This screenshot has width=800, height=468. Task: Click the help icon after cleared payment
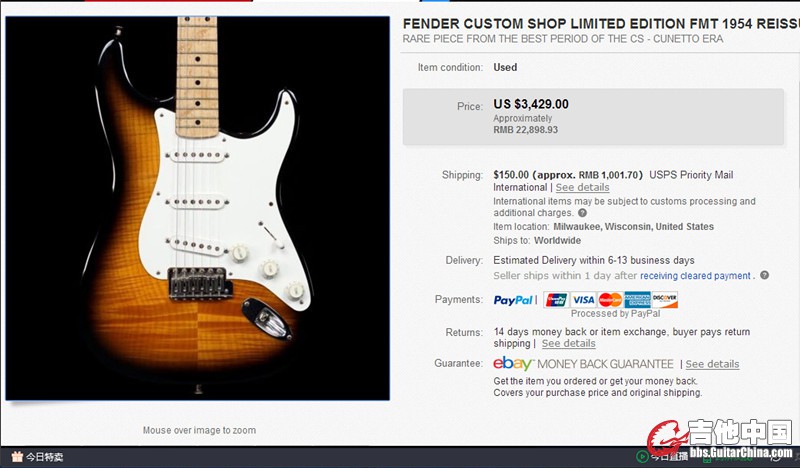coord(764,275)
